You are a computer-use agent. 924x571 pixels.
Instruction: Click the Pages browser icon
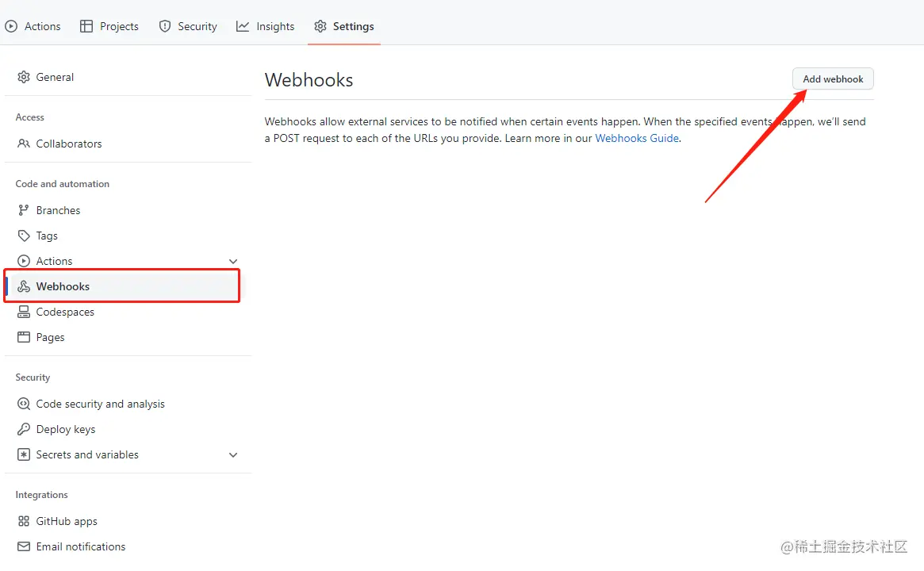[x=24, y=337]
